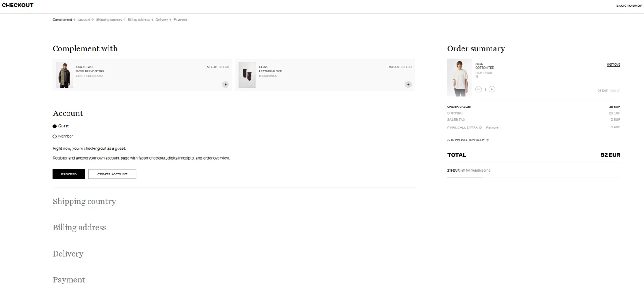
Task: Click the 52 EUR total amount
Action: (x=611, y=155)
